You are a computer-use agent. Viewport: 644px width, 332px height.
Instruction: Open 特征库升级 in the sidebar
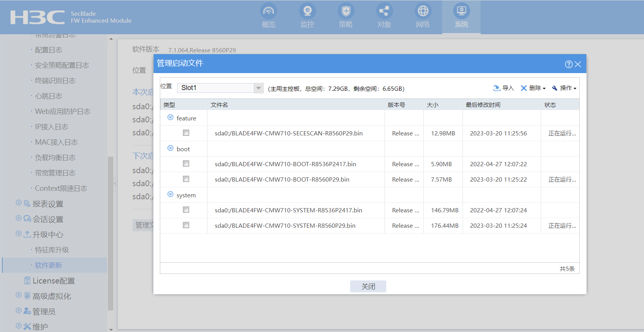(52, 250)
